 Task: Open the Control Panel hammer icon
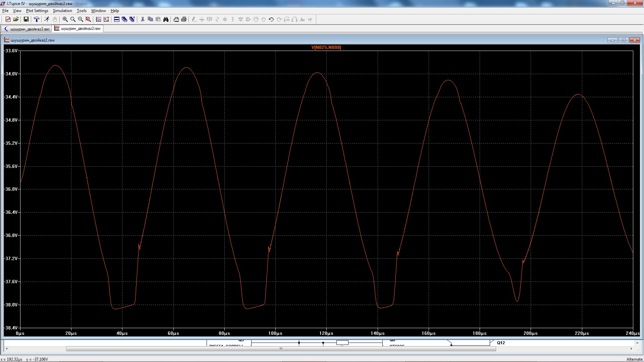(37, 19)
